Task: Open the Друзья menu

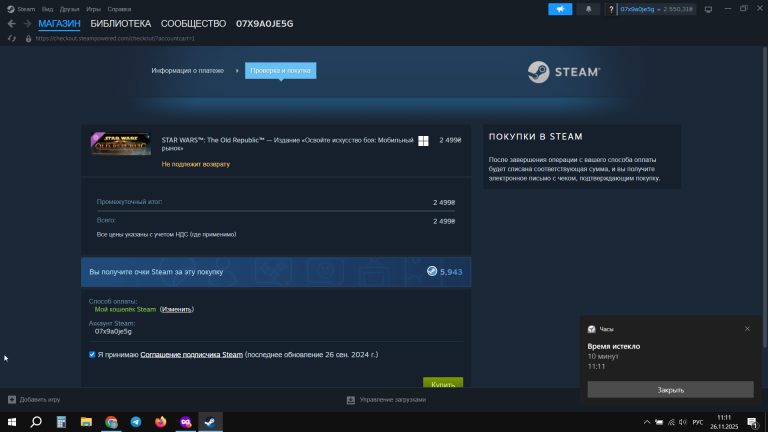Action: [x=70, y=9]
